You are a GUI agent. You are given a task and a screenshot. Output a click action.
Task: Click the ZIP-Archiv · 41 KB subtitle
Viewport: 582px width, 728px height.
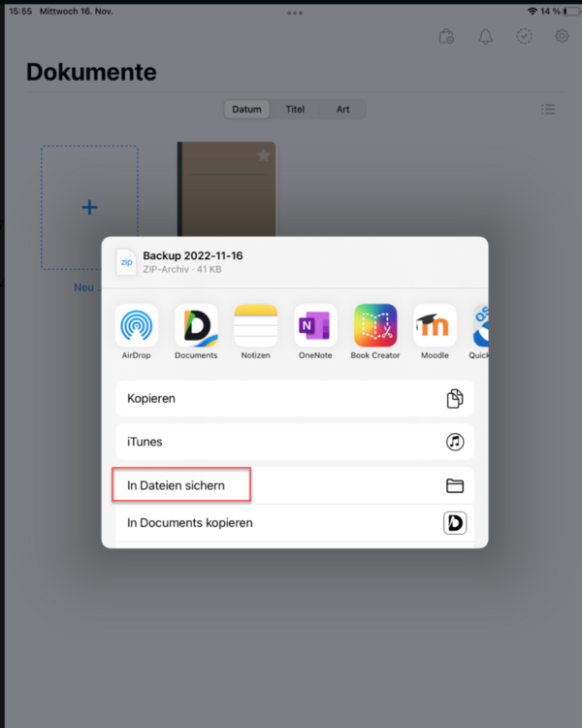click(x=182, y=269)
